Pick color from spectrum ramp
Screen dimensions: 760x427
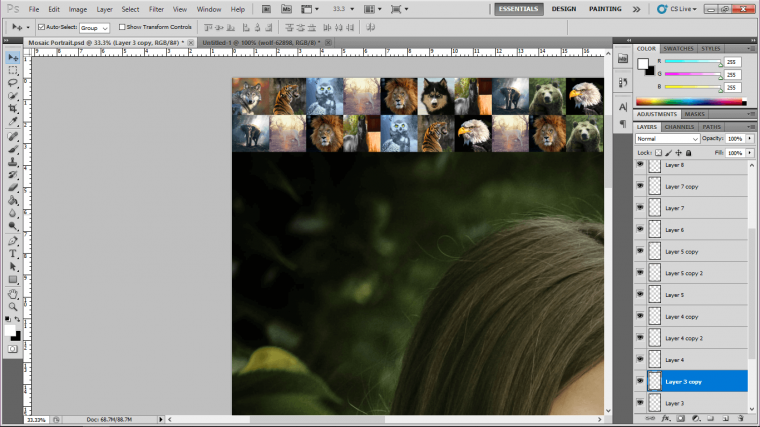point(691,101)
